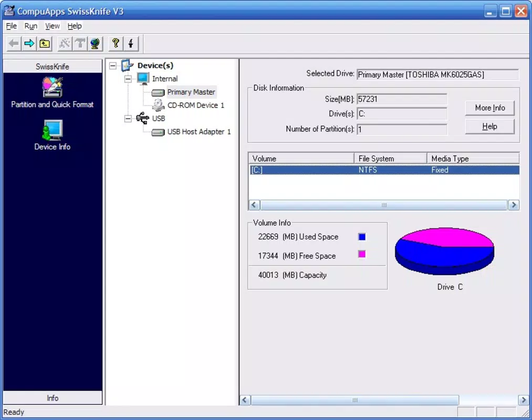
Task: Click the Forward green arrow toolbar icon
Action: click(29, 44)
